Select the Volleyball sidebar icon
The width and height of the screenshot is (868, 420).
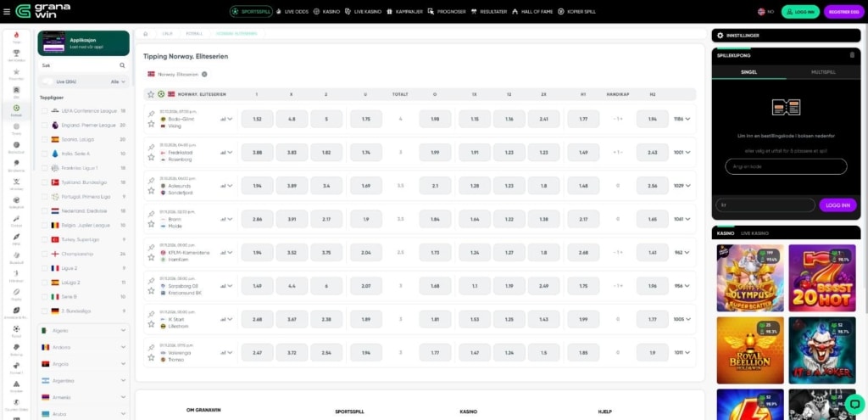(x=16, y=202)
